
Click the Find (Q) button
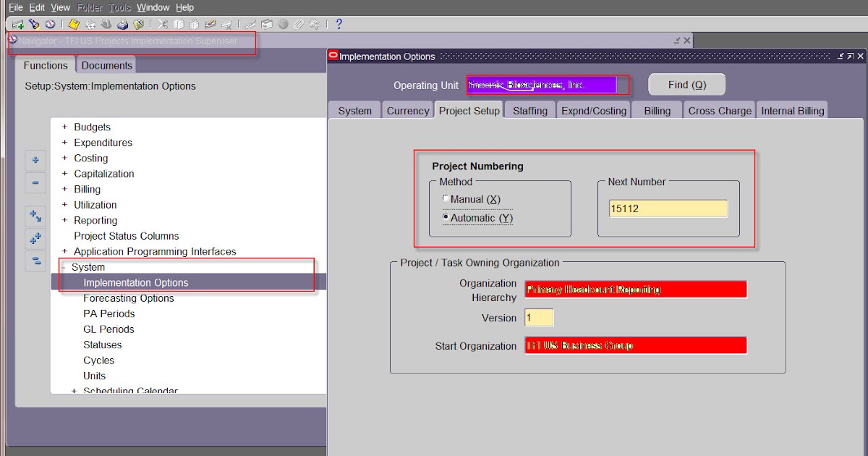pyautogui.click(x=686, y=84)
